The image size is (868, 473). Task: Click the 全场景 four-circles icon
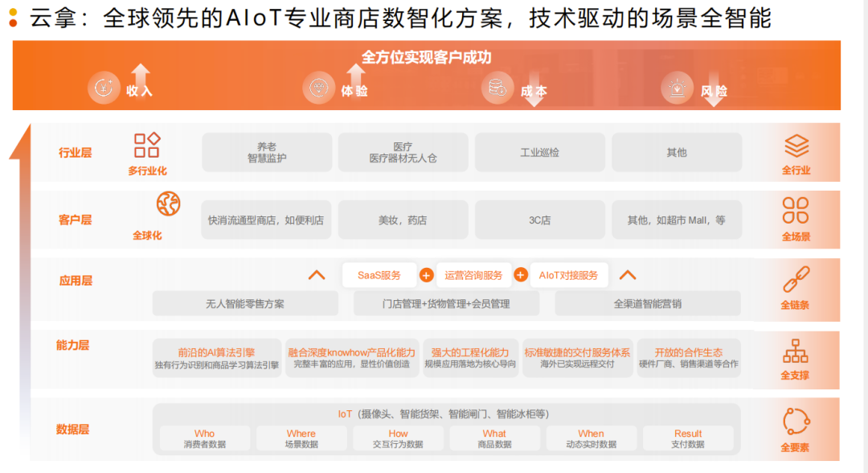coord(796,211)
